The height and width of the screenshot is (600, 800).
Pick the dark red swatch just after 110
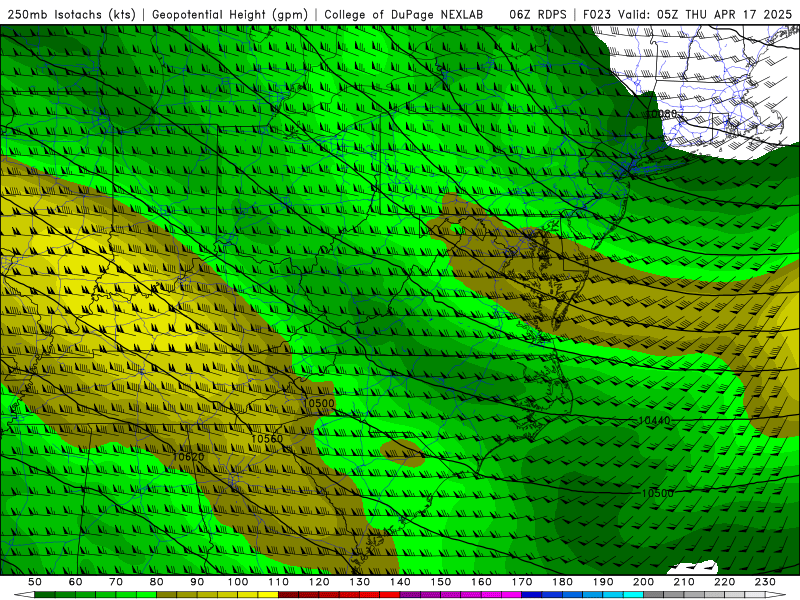tap(289, 595)
